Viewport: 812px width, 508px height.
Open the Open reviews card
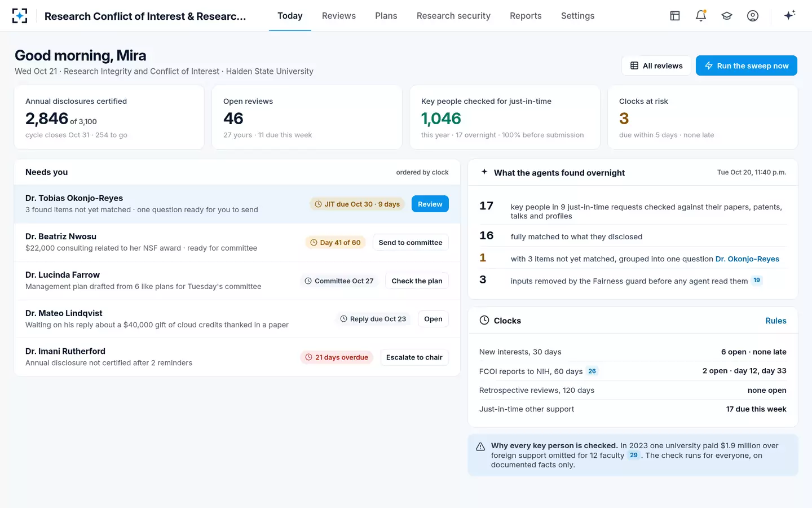coord(307,117)
